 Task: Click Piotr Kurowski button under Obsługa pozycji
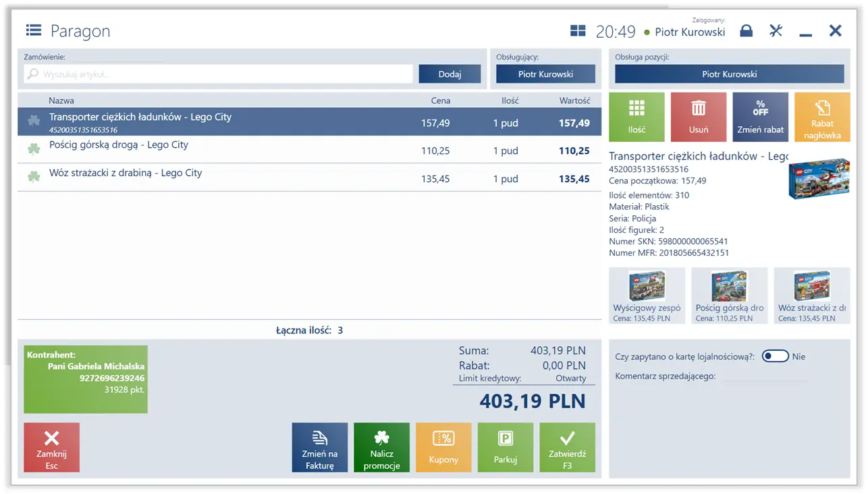pos(730,74)
